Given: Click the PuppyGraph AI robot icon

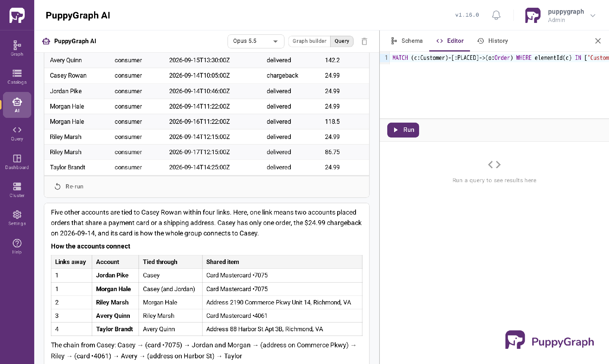Looking at the screenshot, I should click(x=46, y=41).
